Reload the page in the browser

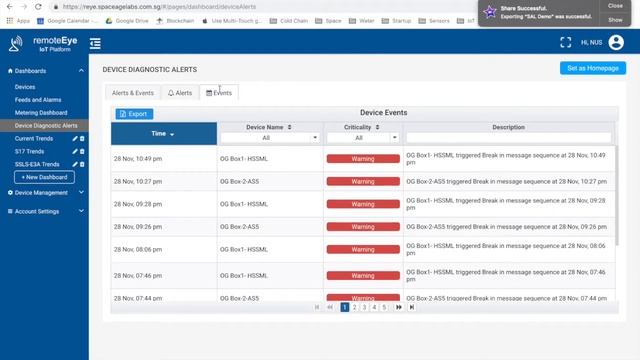pos(38,7)
